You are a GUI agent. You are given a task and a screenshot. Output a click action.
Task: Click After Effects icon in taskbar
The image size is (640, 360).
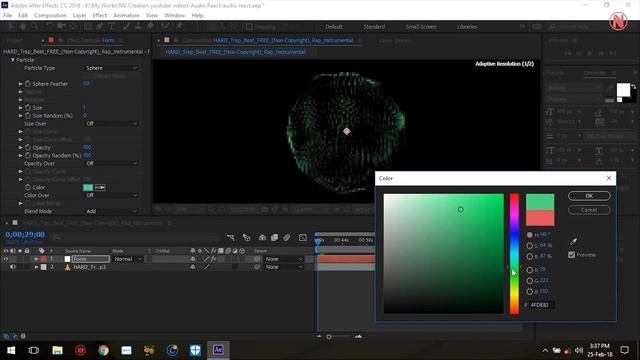coord(218,350)
